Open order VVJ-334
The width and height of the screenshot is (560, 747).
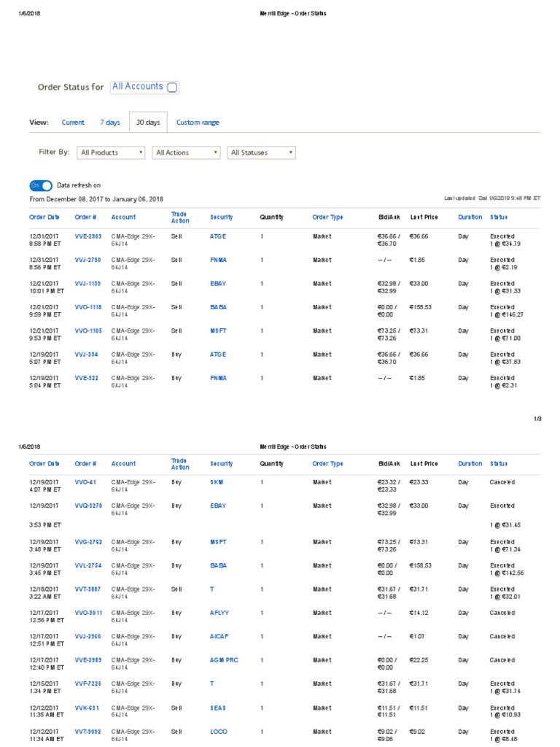point(86,355)
